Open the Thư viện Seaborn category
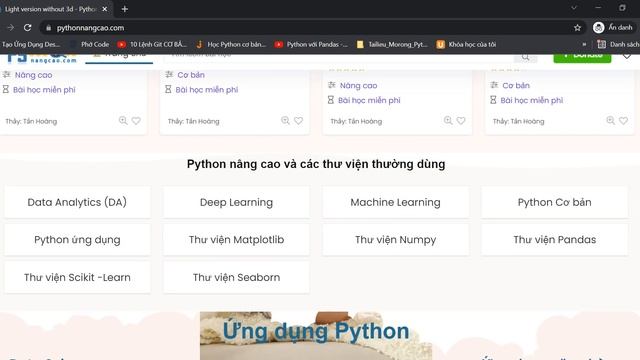Image resolution: width=640 pixels, height=360 pixels. [236, 277]
